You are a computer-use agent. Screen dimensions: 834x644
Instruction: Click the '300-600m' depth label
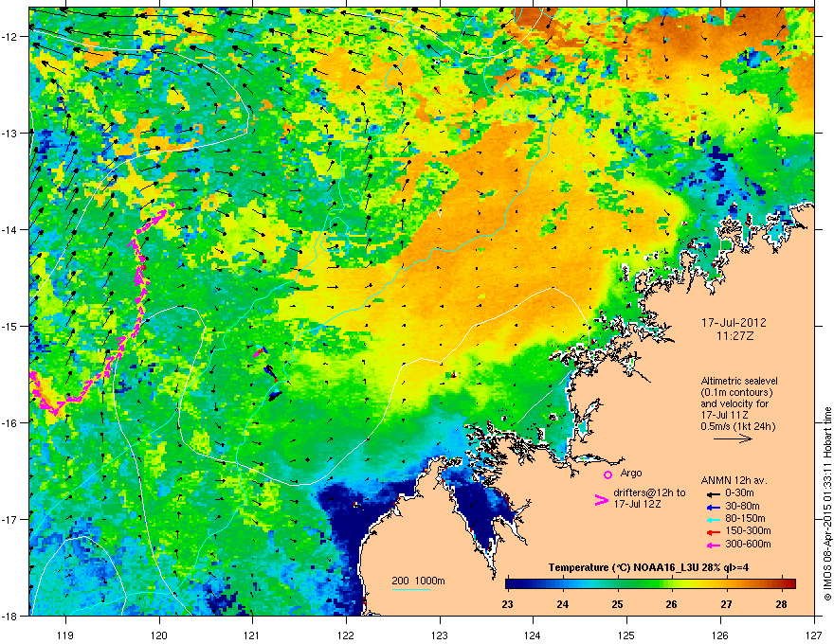748,544
